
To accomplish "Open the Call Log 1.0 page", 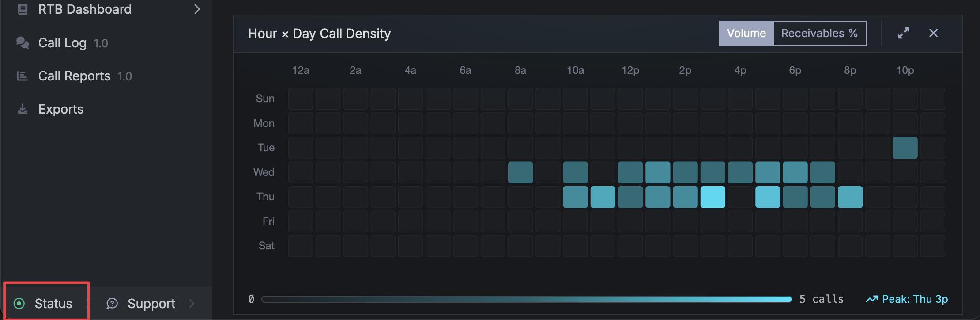I will [73, 43].
